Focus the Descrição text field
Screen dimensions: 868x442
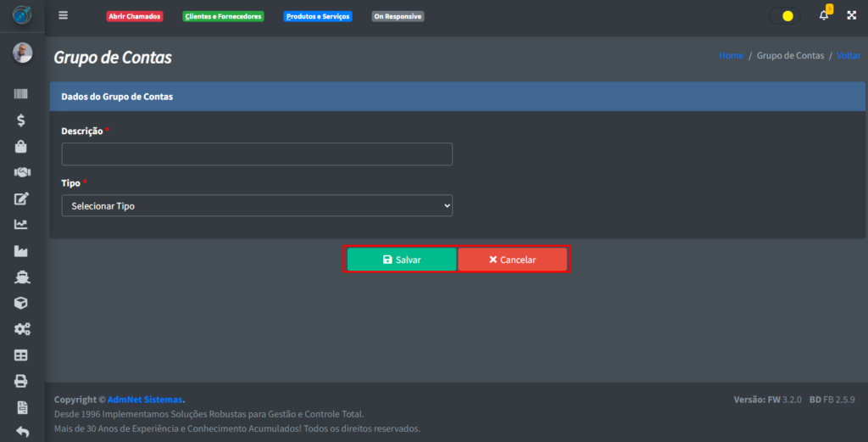(x=257, y=154)
